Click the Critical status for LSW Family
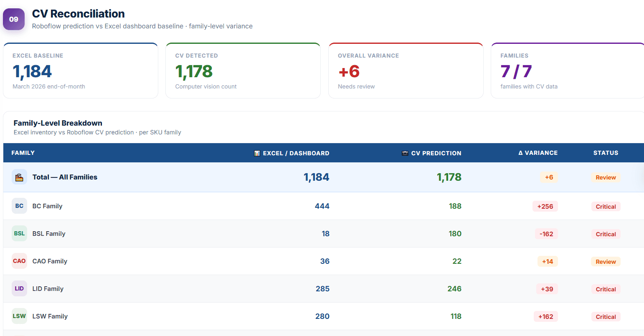Image resolution: width=644 pixels, height=336 pixels. tap(606, 317)
